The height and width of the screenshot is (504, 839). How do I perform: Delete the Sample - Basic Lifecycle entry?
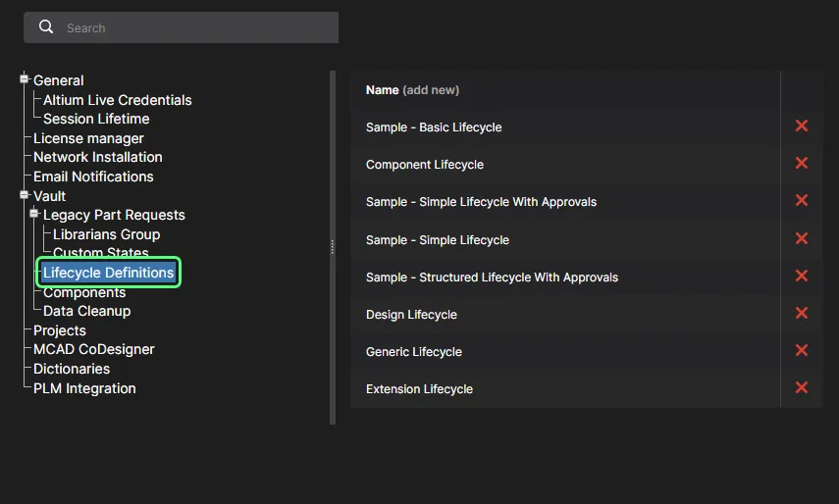[802, 126]
